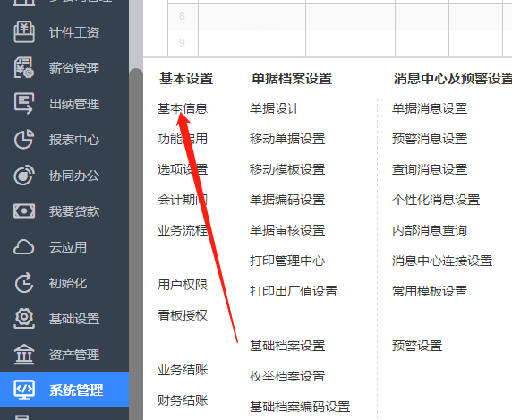Select row 9 header in the grid
Screen dimensions: 512x420
click(183, 42)
